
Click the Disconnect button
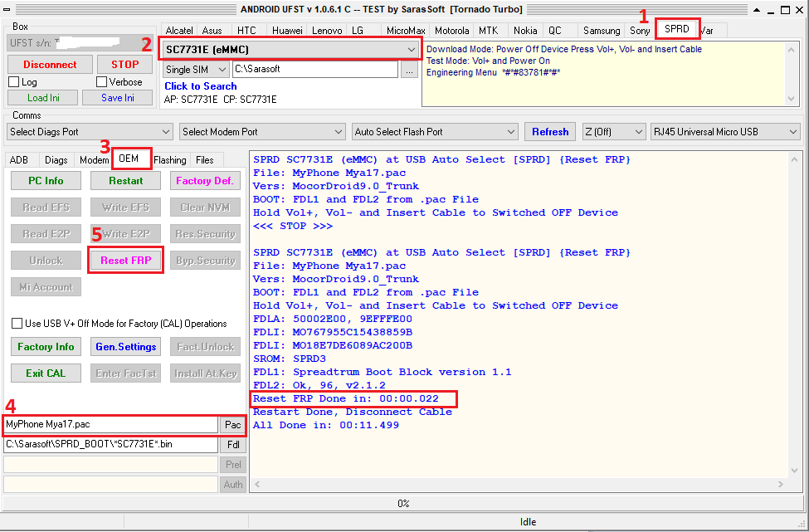point(50,65)
